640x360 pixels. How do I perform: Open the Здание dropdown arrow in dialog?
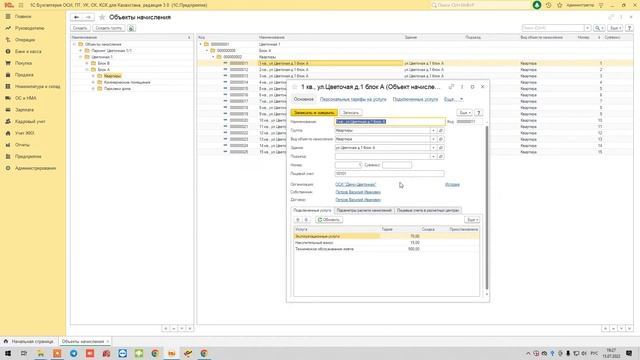pyautogui.click(x=433, y=148)
